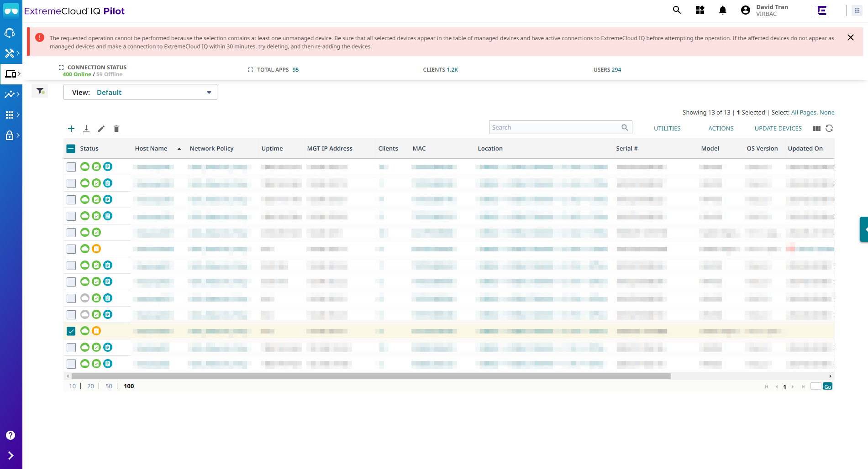Click the download export icon
868x469 pixels.
coord(86,129)
